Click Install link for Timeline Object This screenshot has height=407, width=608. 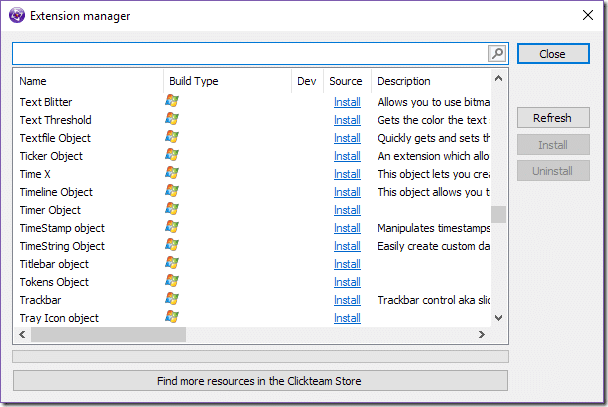347,192
